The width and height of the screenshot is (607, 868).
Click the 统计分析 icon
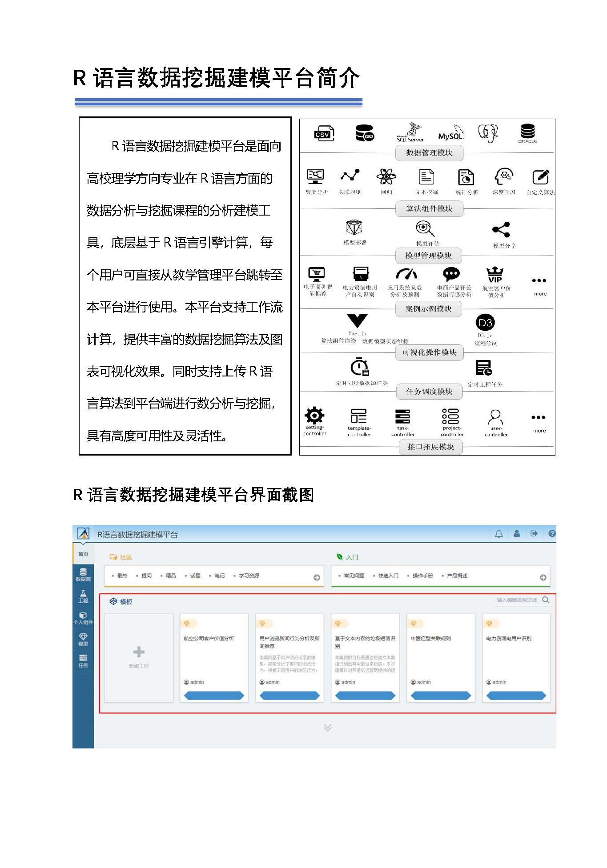click(466, 177)
